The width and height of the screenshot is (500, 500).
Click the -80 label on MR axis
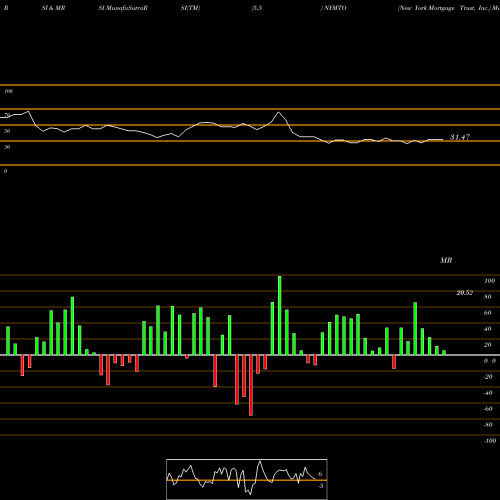coord(488,425)
